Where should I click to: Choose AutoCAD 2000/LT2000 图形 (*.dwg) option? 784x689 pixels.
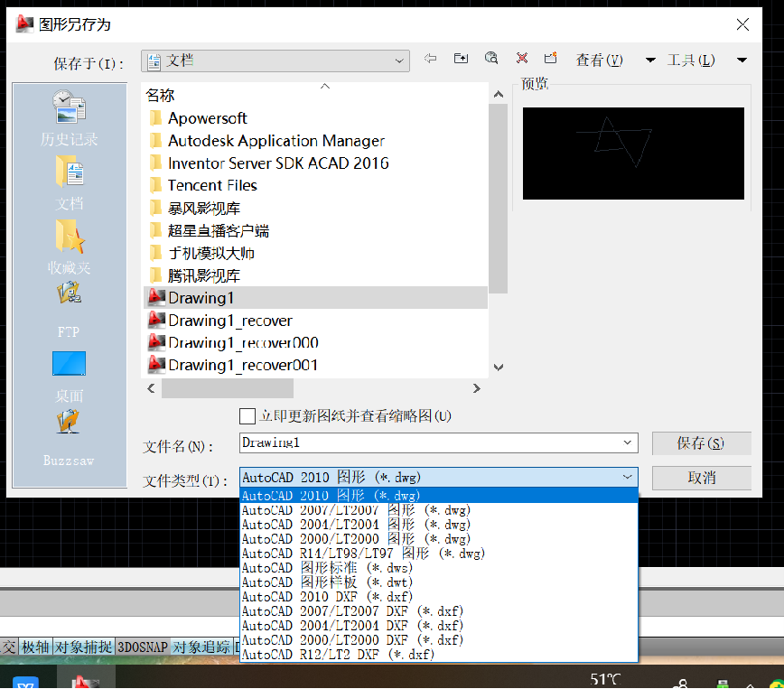tap(439, 539)
